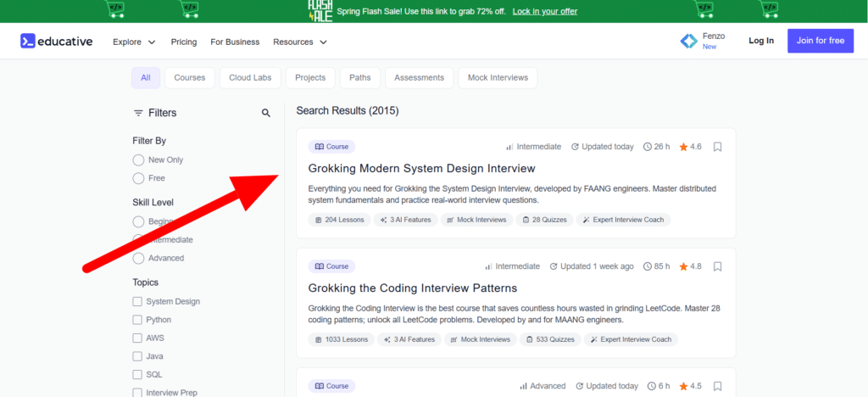Click the clock icon beside 85 h

tap(647, 266)
